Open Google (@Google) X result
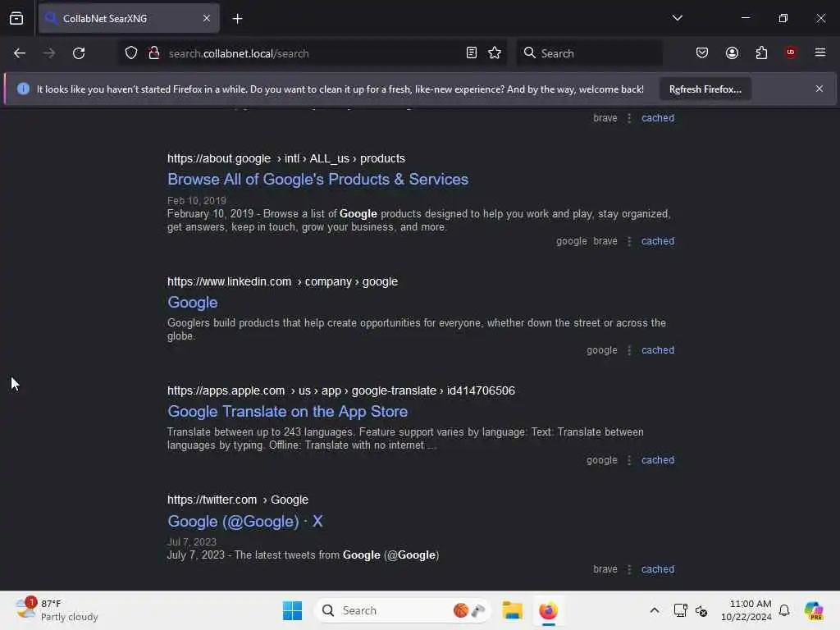The height and width of the screenshot is (630, 840). click(244, 521)
